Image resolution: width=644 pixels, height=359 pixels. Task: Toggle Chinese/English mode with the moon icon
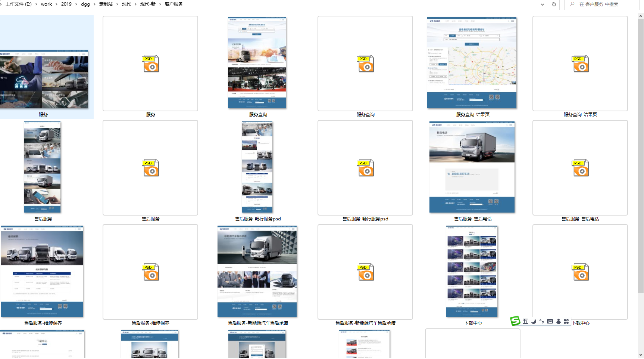coord(534,322)
